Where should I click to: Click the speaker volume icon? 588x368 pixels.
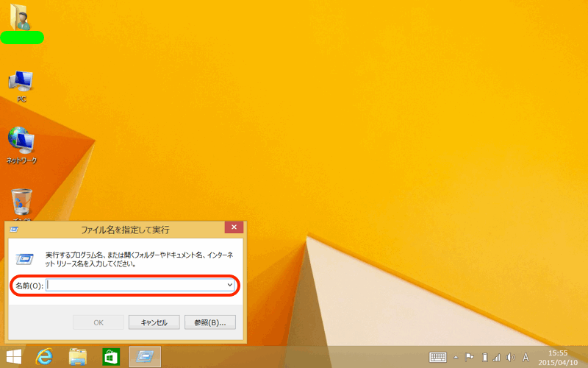[x=509, y=357]
